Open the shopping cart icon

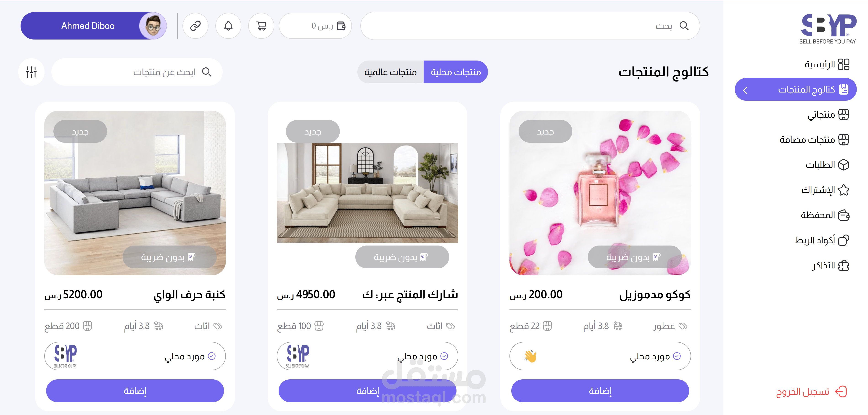tap(261, 26)
